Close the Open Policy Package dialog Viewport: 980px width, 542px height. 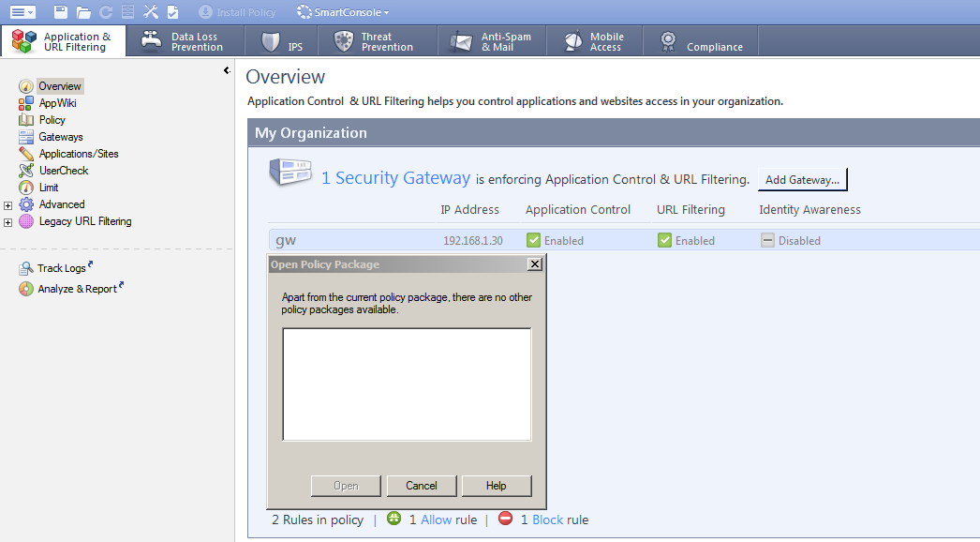534,264
